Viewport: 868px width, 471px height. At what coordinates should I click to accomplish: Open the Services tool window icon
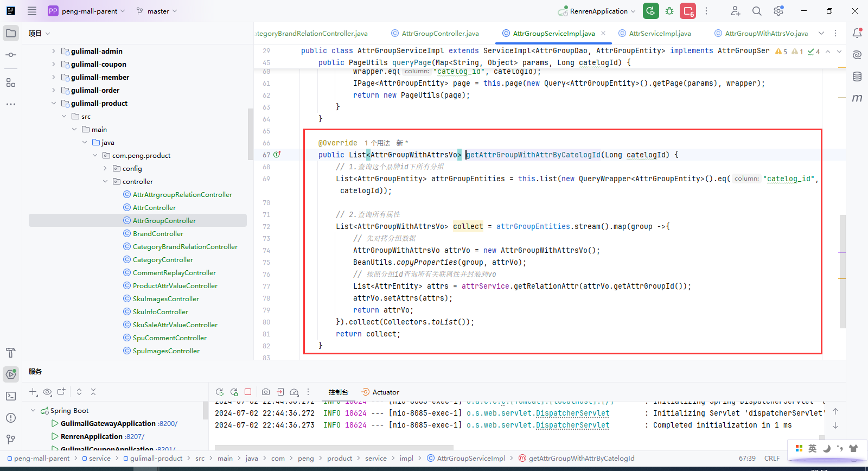tap(11, 374)
